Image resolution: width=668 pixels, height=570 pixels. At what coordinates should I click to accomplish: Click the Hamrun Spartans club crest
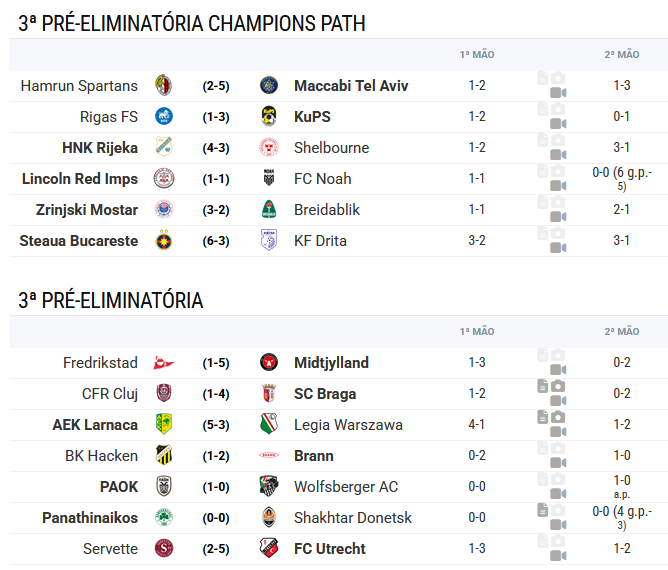[164, 85]
